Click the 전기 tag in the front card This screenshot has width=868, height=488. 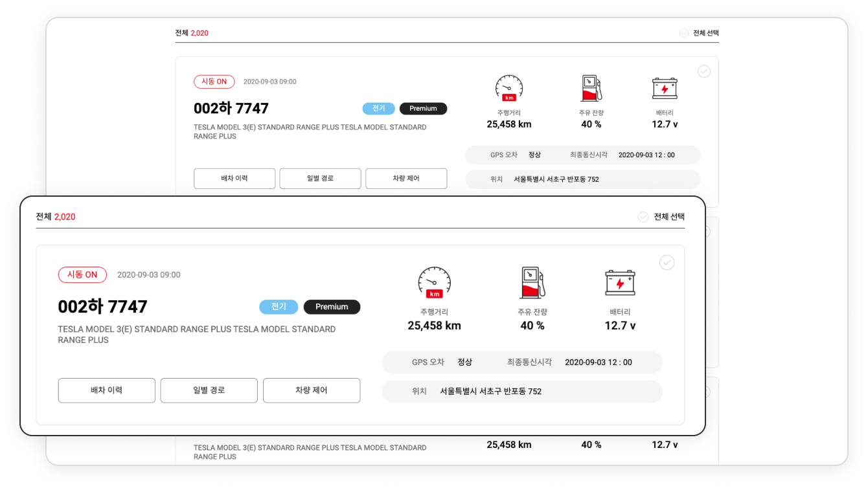pyautogui.click(x=279, y=307)
